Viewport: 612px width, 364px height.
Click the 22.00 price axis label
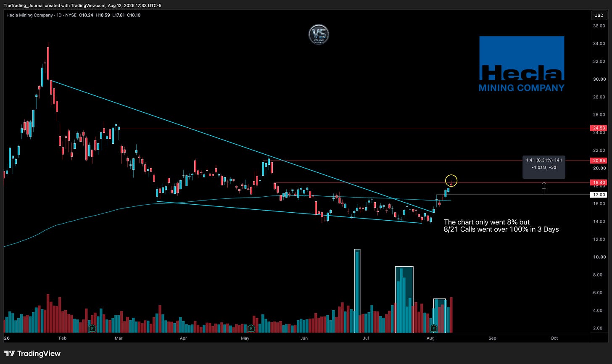(x=599, y=150)
